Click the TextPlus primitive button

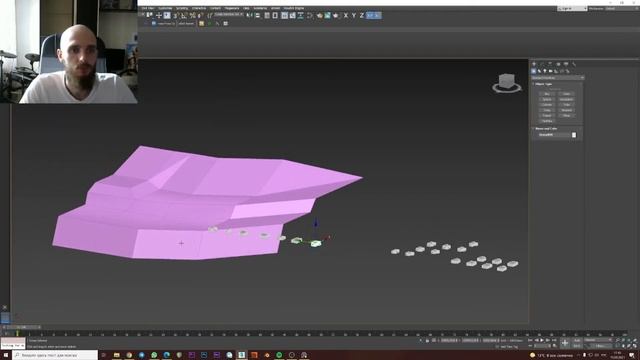coord(547,121)
